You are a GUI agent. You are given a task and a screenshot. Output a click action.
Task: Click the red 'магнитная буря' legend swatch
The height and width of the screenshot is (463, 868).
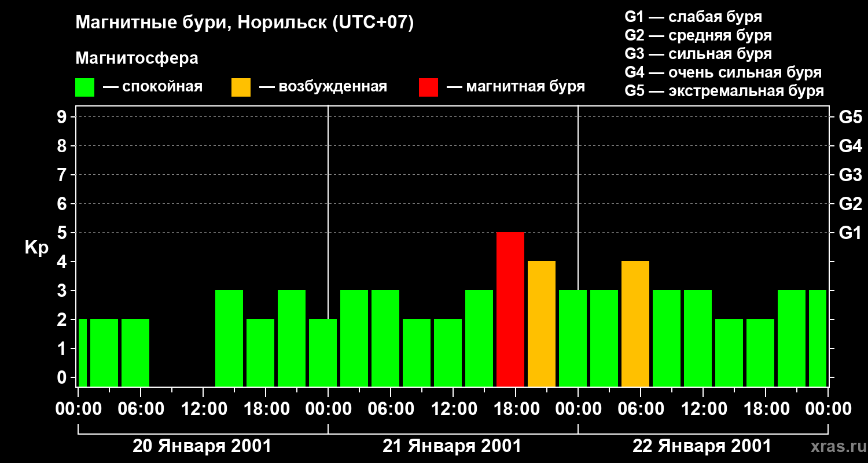428,87
